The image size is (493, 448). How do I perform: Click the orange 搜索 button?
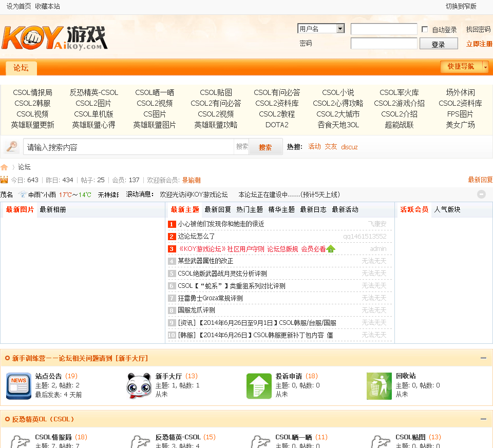click(x=265, y=147)
